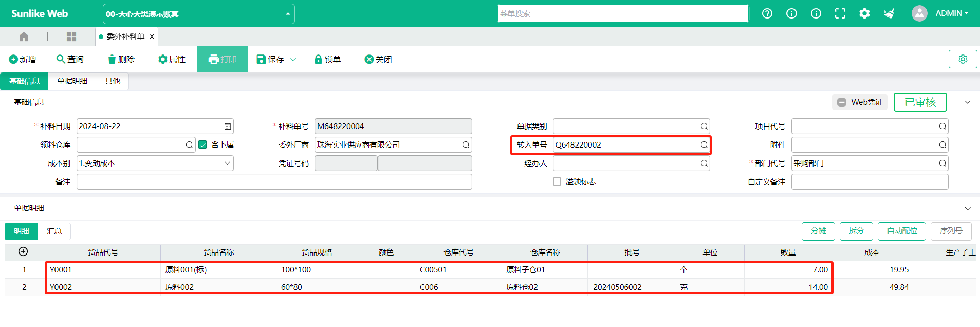Viewport: 980px width, 327px height.
Task: Open the home tab icon
Action: (24, 37)
